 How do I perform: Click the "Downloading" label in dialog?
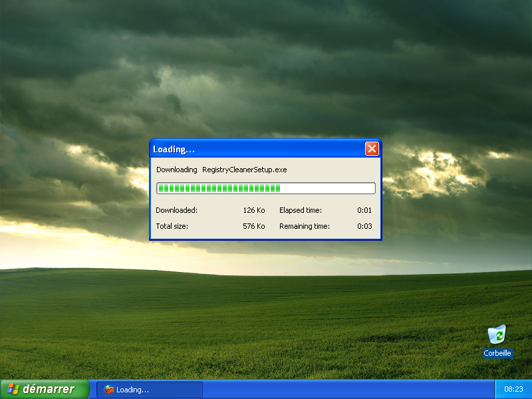tap(176, 170)
